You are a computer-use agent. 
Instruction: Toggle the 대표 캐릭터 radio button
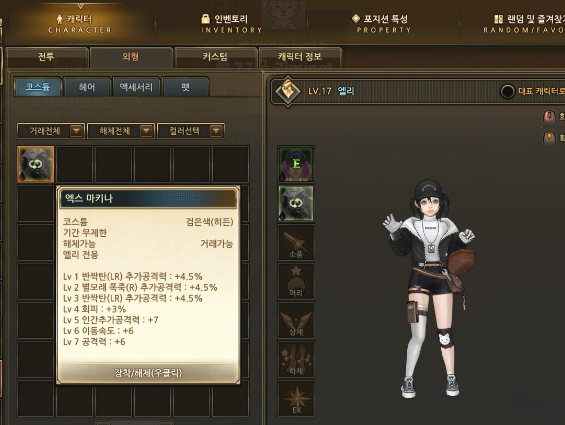point(507,91)
